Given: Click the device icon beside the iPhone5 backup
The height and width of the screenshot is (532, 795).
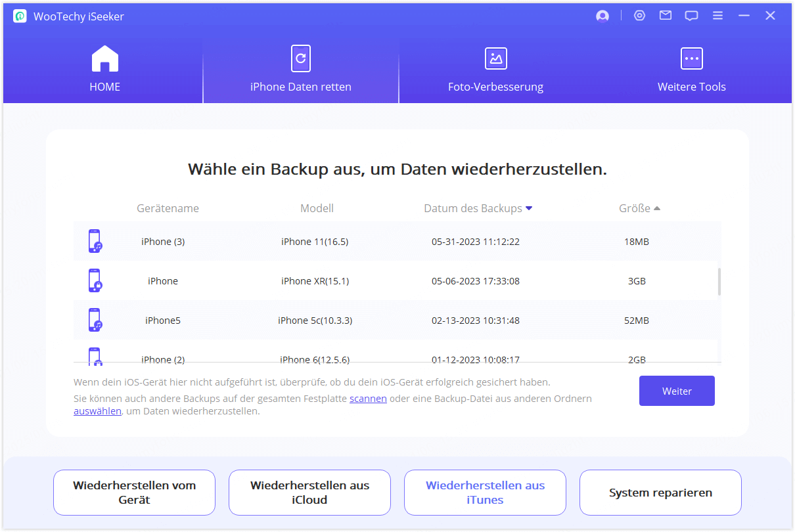Looking at the screenshot, I should point(95,320).
